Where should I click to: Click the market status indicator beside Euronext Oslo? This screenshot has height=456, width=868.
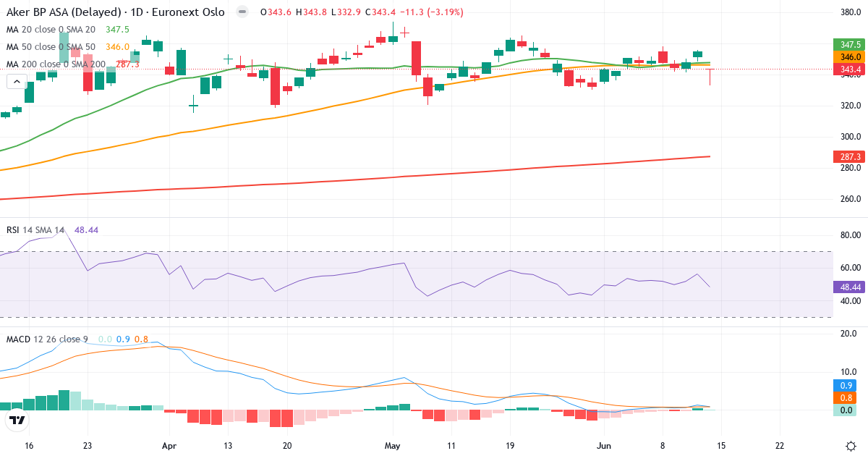tap(242, 12)
